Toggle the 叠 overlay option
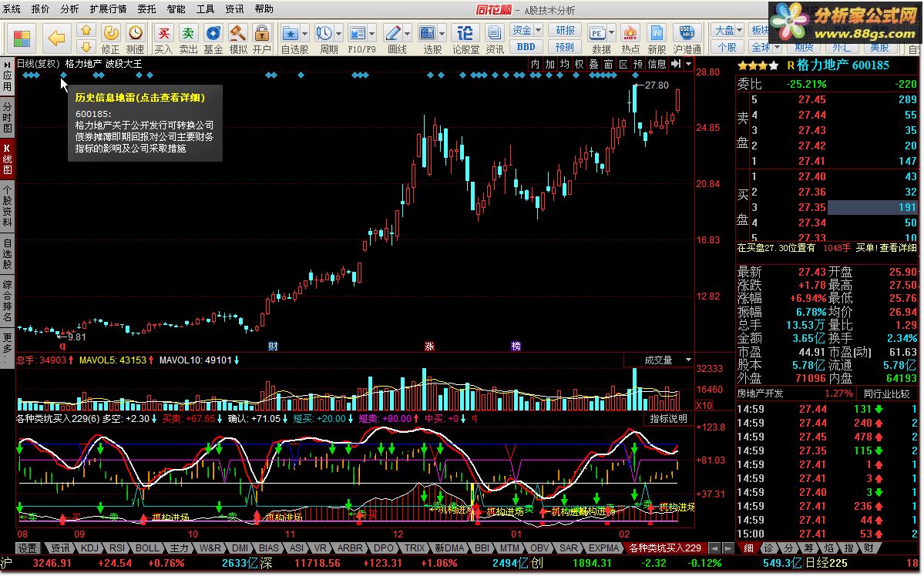The width and height of the screenshot is (924, 576). [x=594, y=64]
